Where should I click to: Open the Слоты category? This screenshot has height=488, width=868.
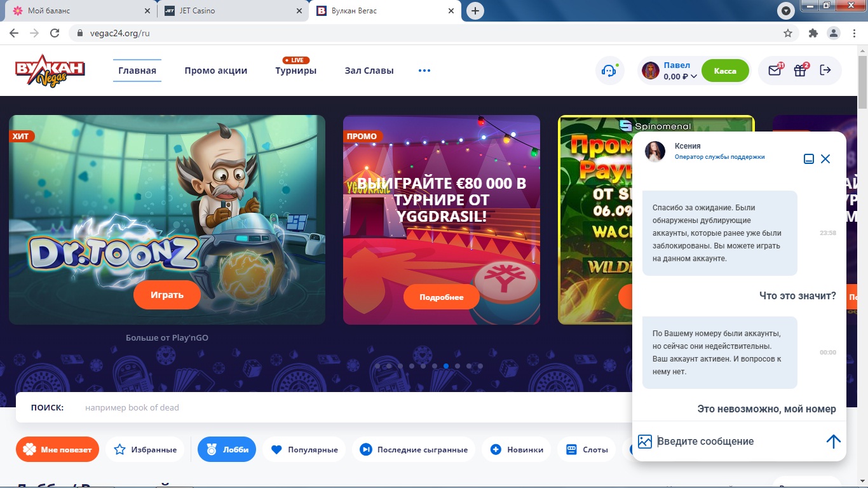[587, 449]
